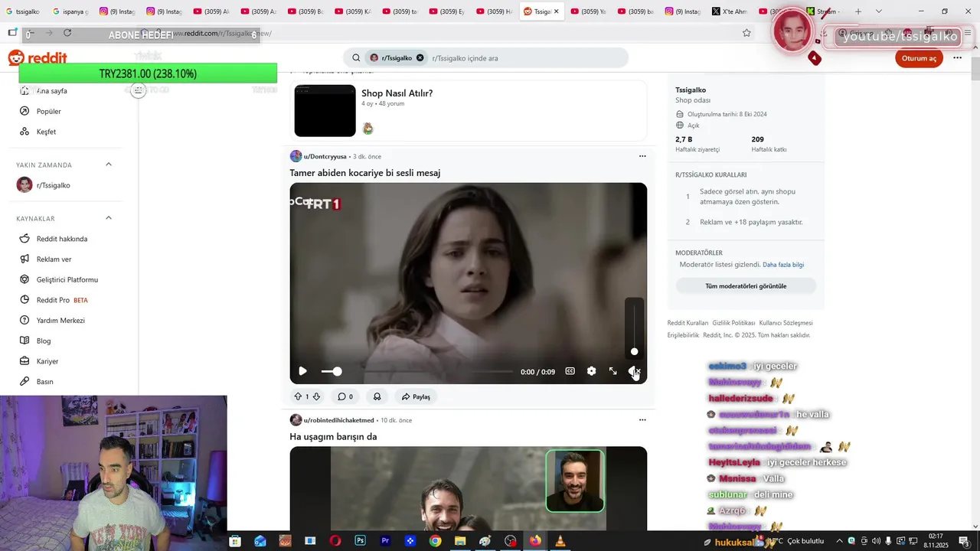This screenshot has height=551, width=980.
Task: Click Tüm moderatörleri görüntüle button
Action: click(746, 286)
